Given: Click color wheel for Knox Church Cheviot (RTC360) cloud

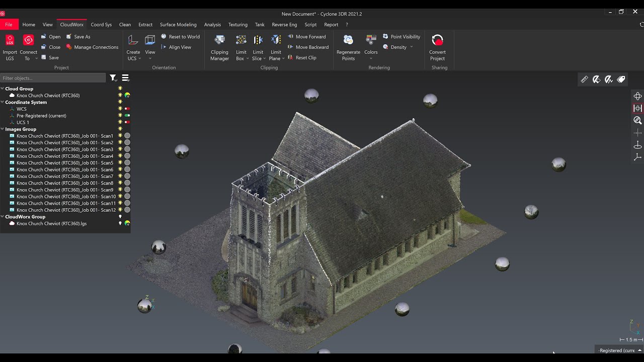Looking at the screenshot, I should coord(127,96).
